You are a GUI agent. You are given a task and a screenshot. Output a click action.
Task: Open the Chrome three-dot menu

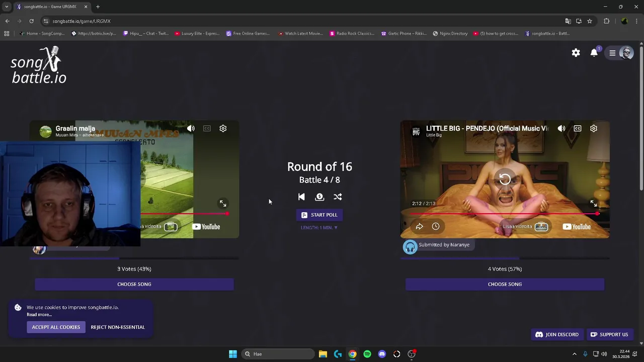(637, 21)
